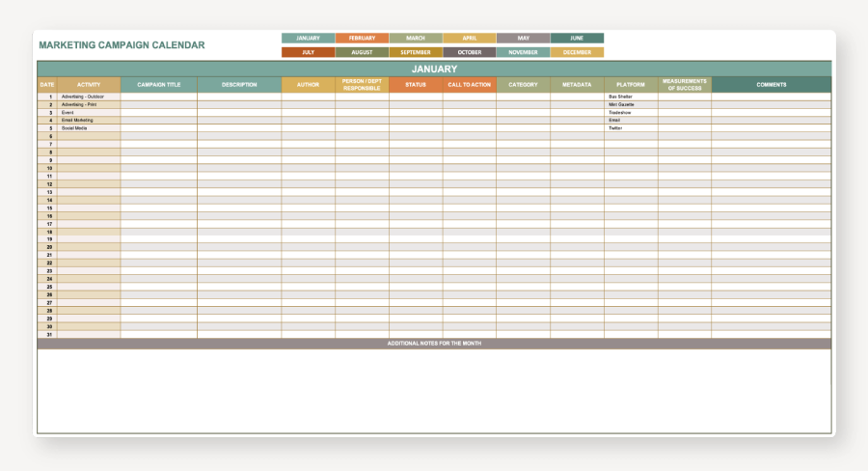Click the CALL TO ACTION header
Image resolution: width=868 pixels, height=471 pixels.
(x=470, y=85)
